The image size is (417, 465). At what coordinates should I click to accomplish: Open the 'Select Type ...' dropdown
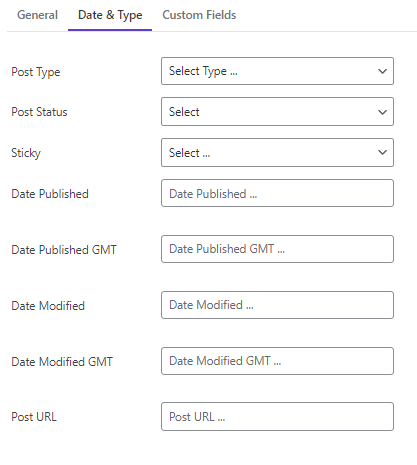click(277, 71)
